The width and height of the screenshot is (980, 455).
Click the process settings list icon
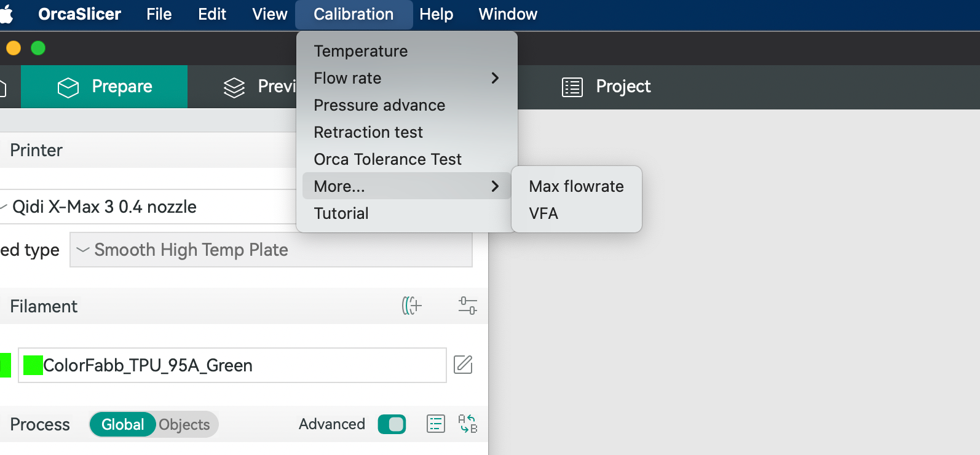(435, 424)
